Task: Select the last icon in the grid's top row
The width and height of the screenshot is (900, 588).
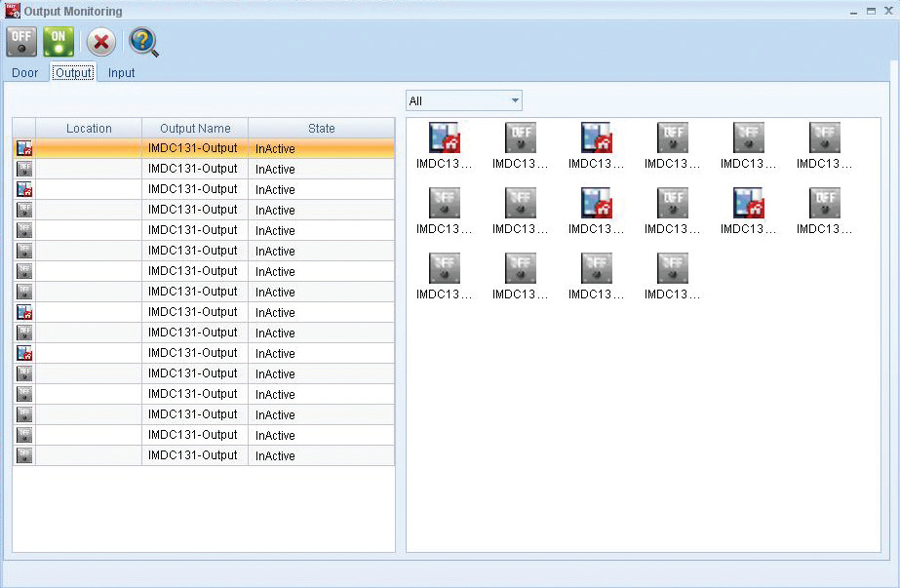Action: pos(824,138)
